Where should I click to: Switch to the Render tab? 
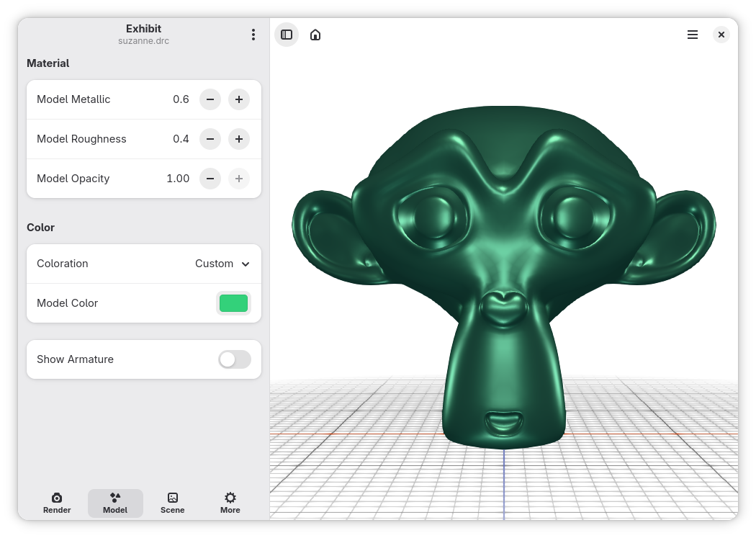coord(57,503)
